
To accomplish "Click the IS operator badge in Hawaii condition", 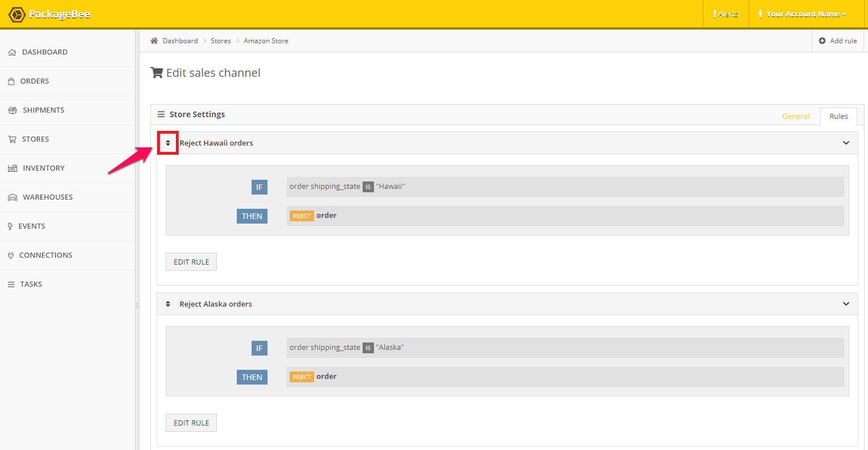I will 368,187.
